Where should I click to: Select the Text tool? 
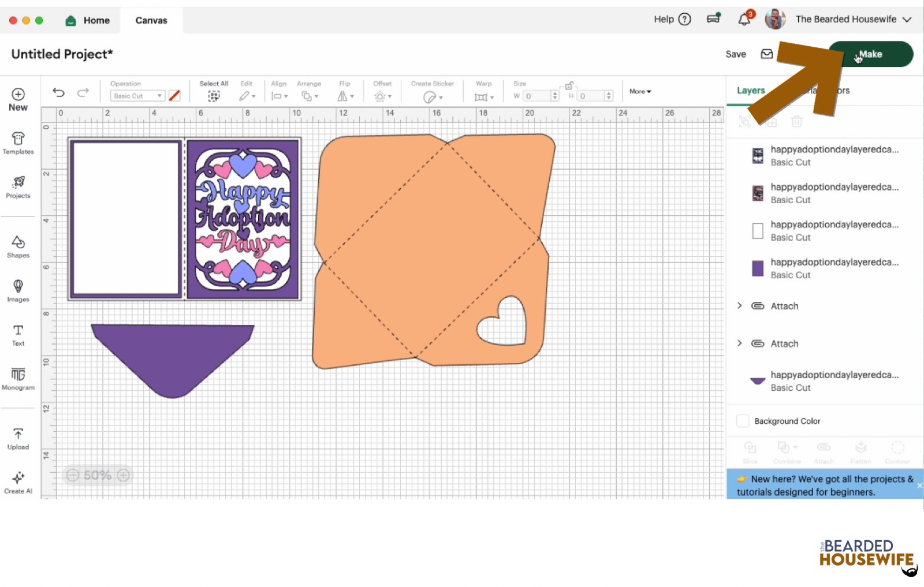[x=18, y=334]
